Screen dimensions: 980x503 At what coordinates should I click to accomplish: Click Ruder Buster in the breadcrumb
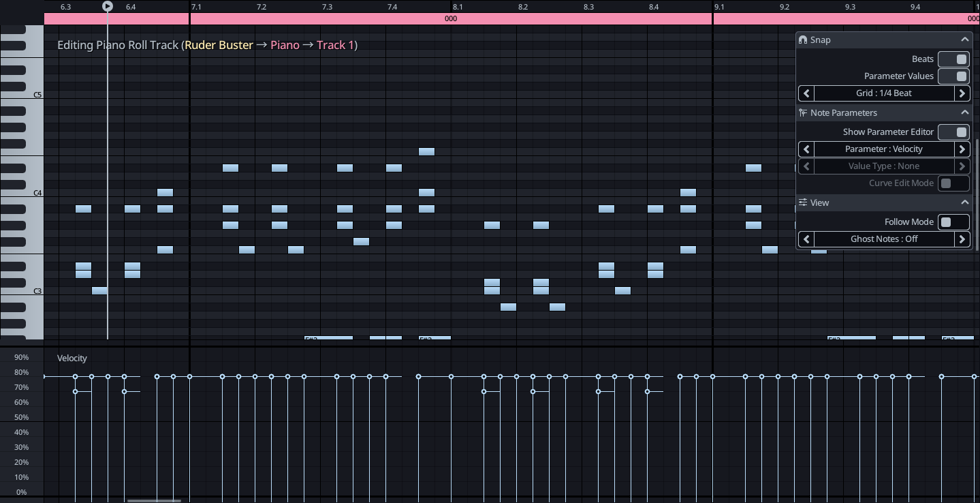219,45
